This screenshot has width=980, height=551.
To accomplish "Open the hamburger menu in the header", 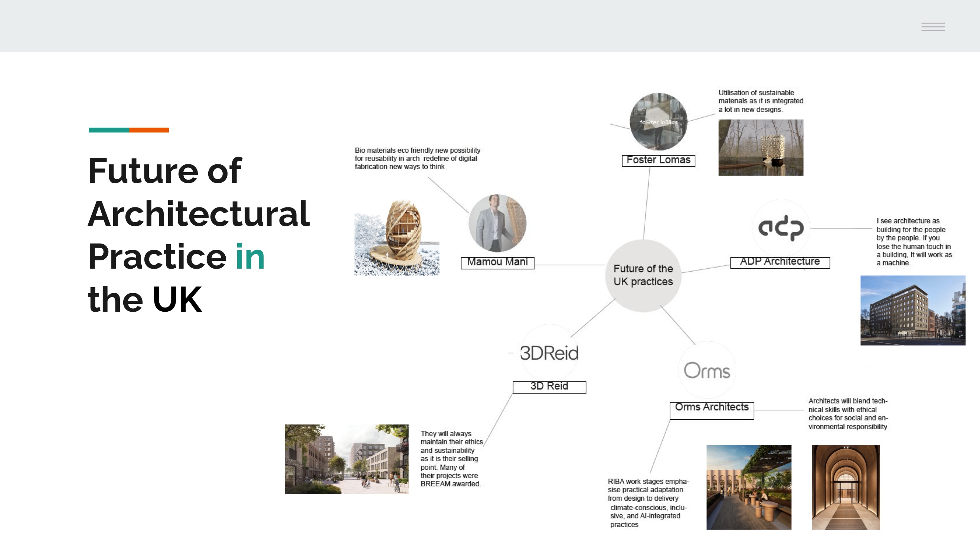I will tap(933, 27).
